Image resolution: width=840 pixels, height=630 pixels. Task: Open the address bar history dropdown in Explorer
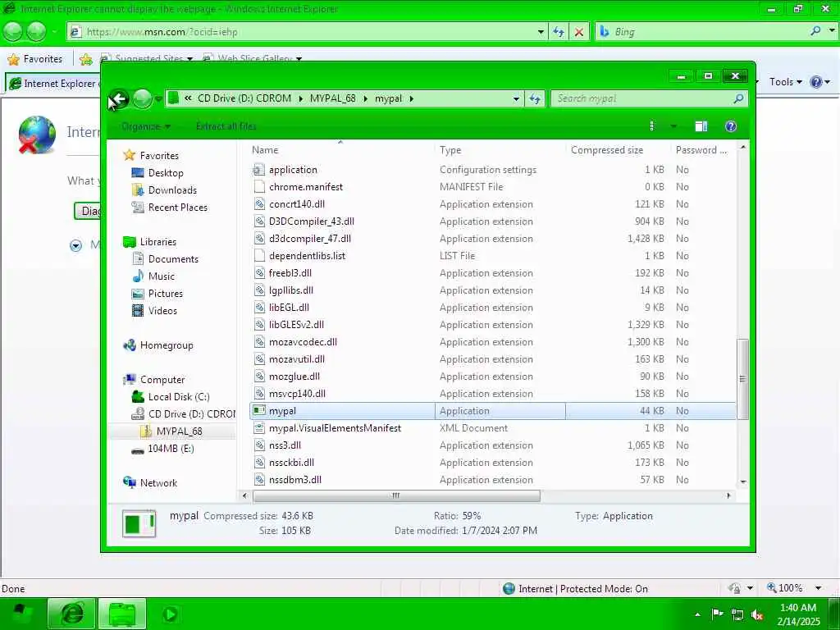(x=516, y=98)
